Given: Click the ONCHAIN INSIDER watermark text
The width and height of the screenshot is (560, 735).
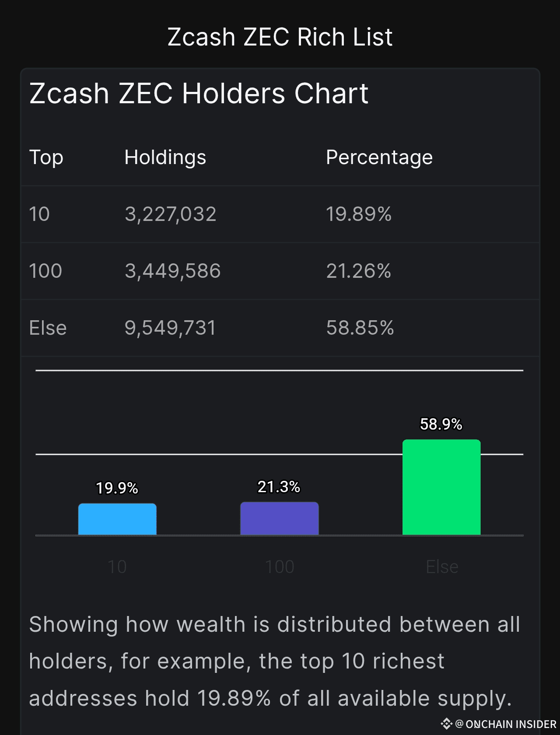Looking at the screenshot, I should click(x=511, y=724).
